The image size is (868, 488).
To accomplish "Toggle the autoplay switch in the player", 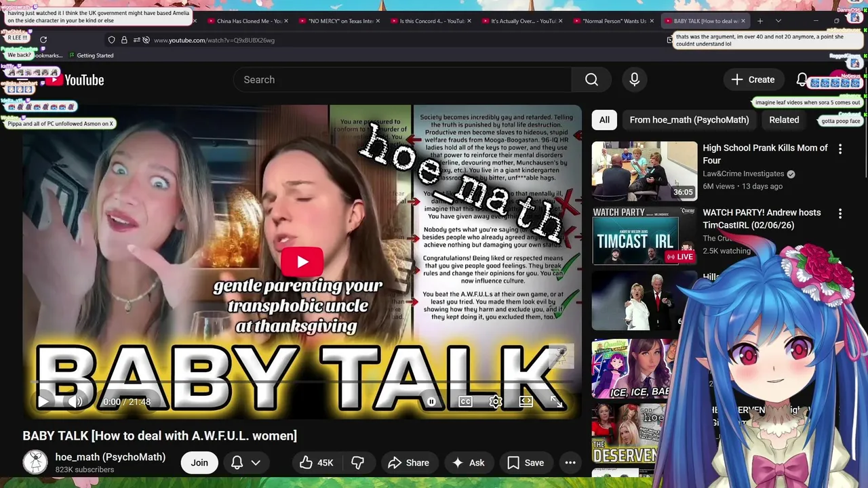I will pos(431,401).
